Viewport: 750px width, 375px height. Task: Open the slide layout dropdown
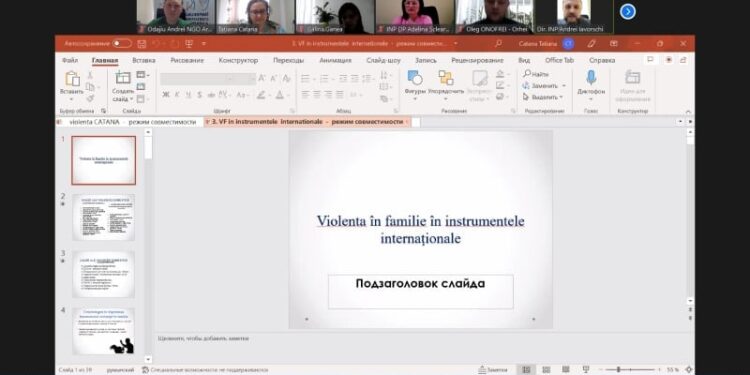[x=143, y=75]
